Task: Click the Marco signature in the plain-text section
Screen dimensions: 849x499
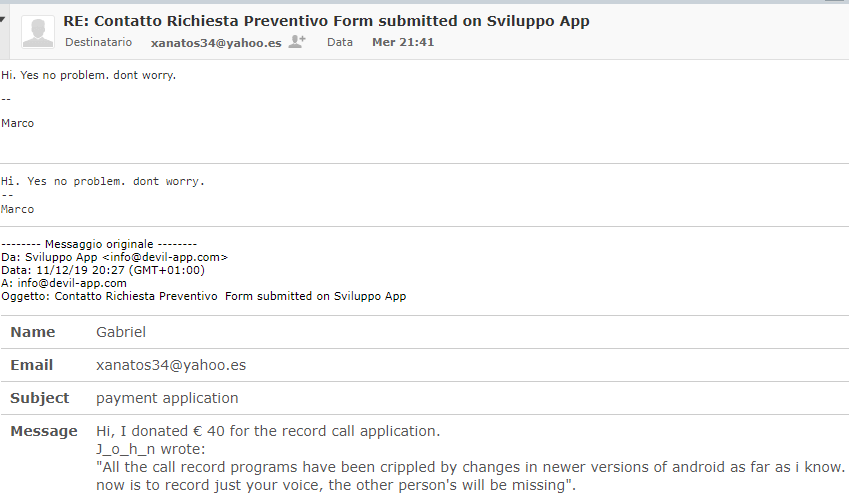Action: click(x=18, y=210)
